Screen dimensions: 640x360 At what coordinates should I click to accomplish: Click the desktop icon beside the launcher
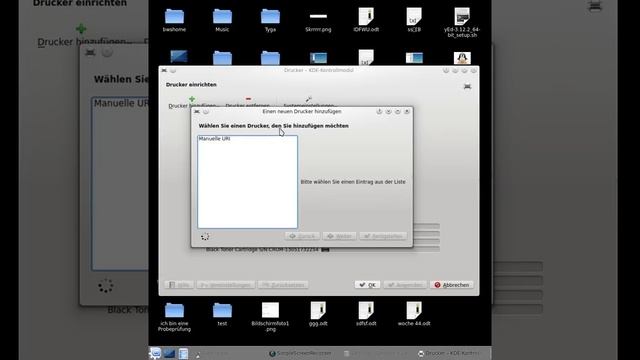[169, 353]
